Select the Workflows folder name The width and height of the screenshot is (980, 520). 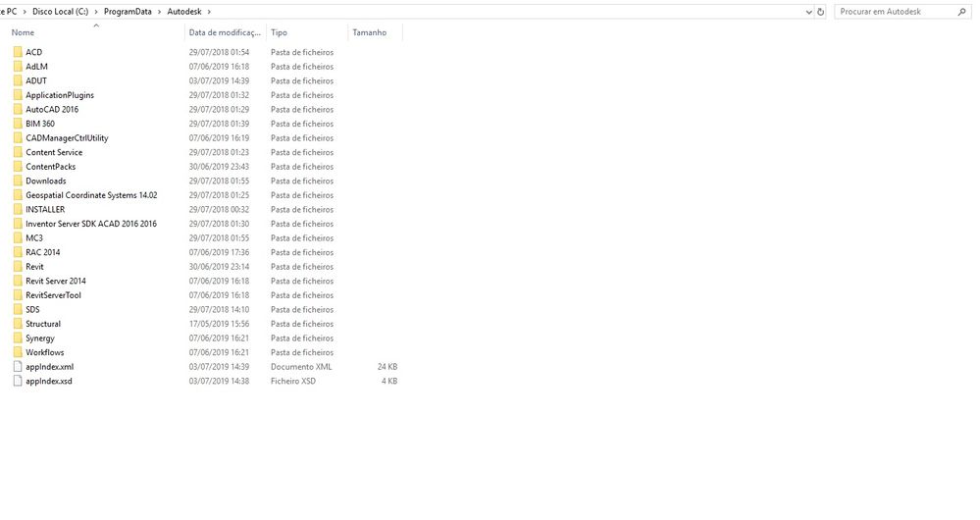point(44,352)
